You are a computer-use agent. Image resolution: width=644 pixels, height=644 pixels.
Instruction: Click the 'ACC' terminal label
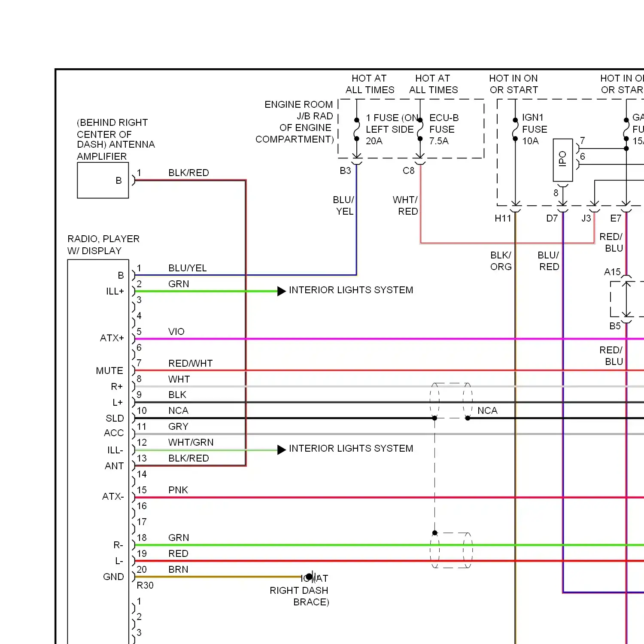pyautogui.click(x=114, y=433)
